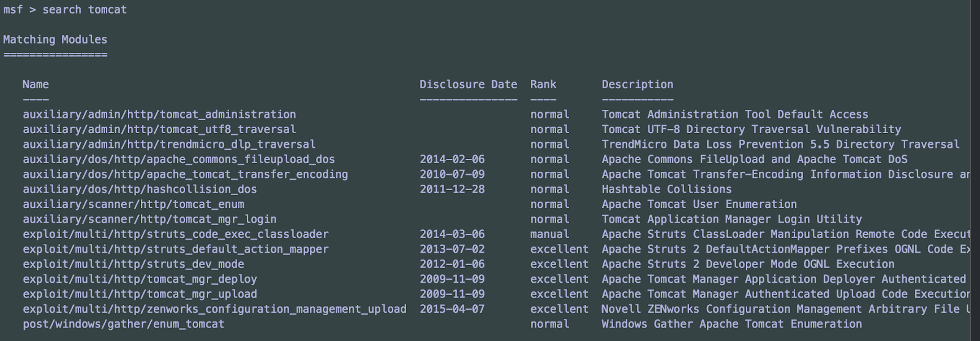This screenshot has height=341, width=980.
Task: Select auxiliary/dos/http/hashcollision_dos module name
Action: click(140, 190)
